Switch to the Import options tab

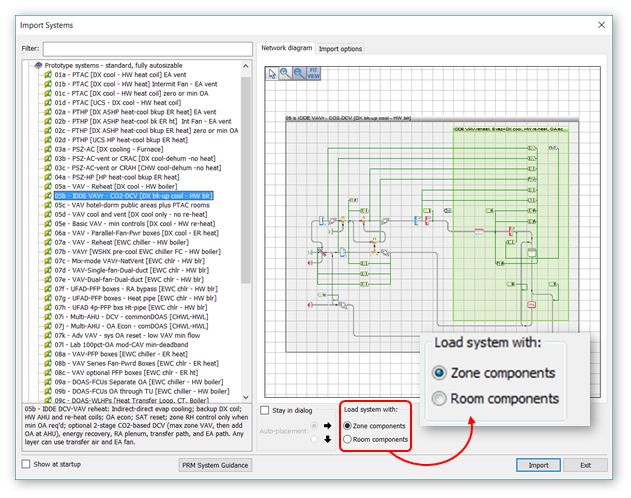(x=340, y=48)
